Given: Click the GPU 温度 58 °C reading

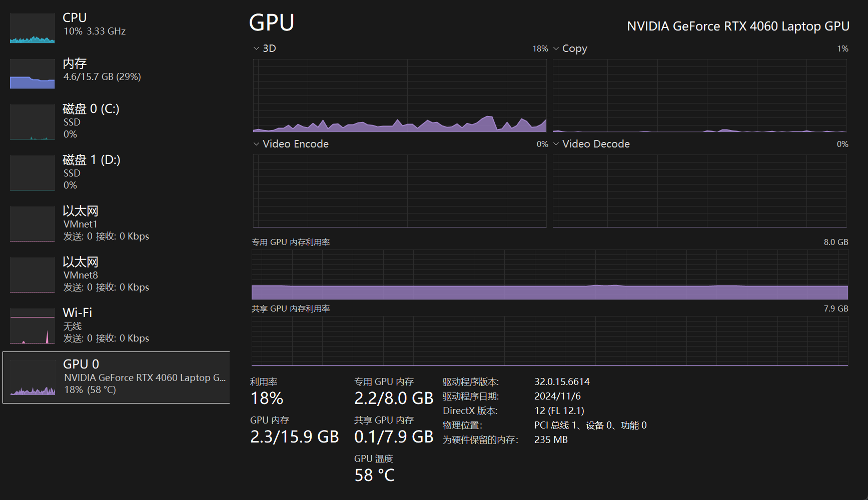Looking at the screenshot, I should [x=374, y=475].
